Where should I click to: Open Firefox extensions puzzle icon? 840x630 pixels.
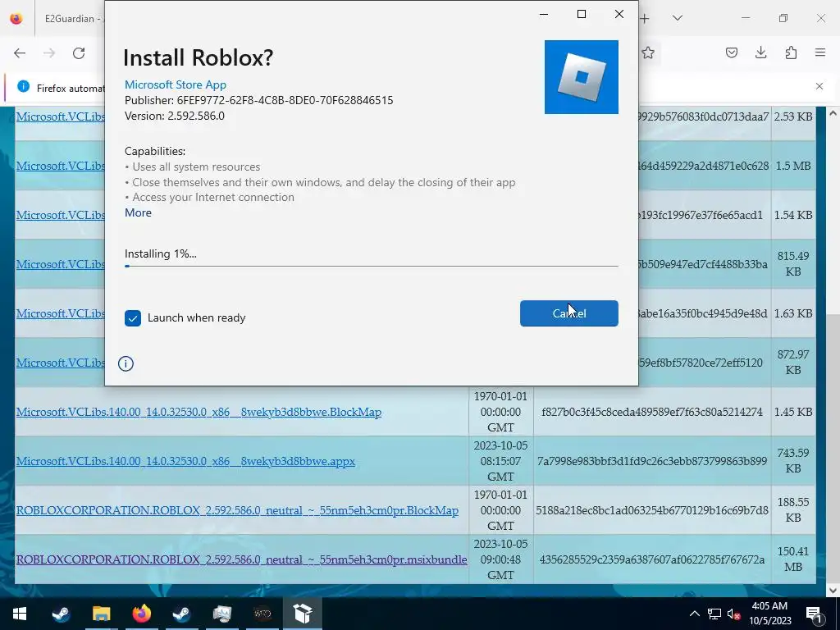point(791,52)
